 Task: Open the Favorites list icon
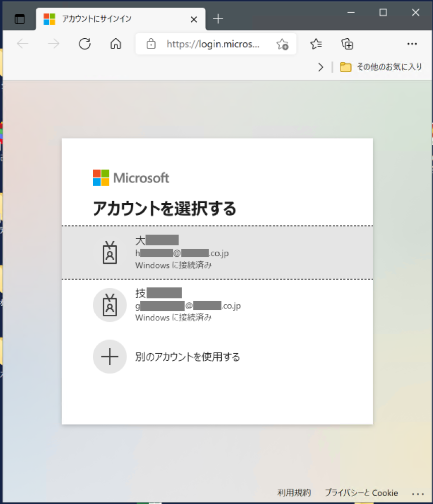[316, 44]
